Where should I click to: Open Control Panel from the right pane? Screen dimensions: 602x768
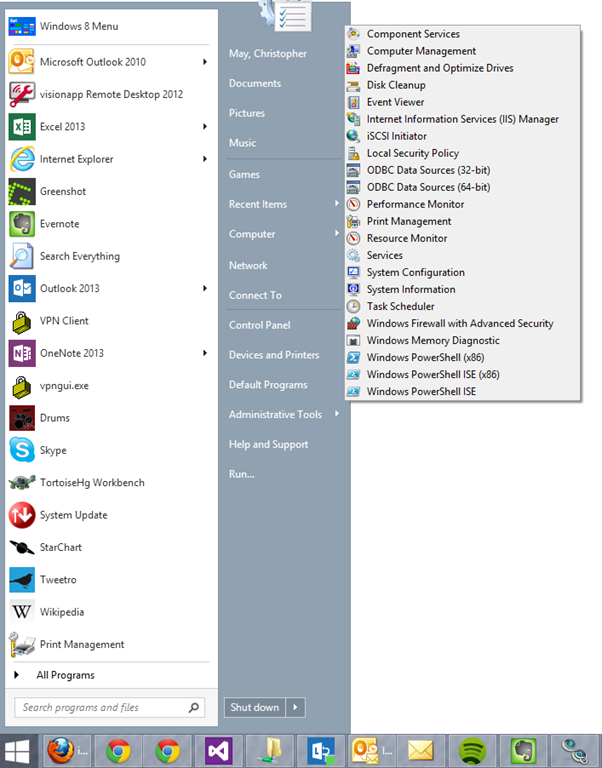click(x=260, y=325)
